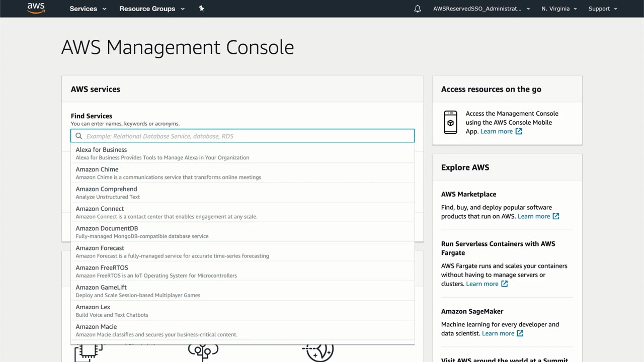Viewport: 644px width, 362px height.
Task: Open the Support dropdown menu
Action: [x=603, y=9]
